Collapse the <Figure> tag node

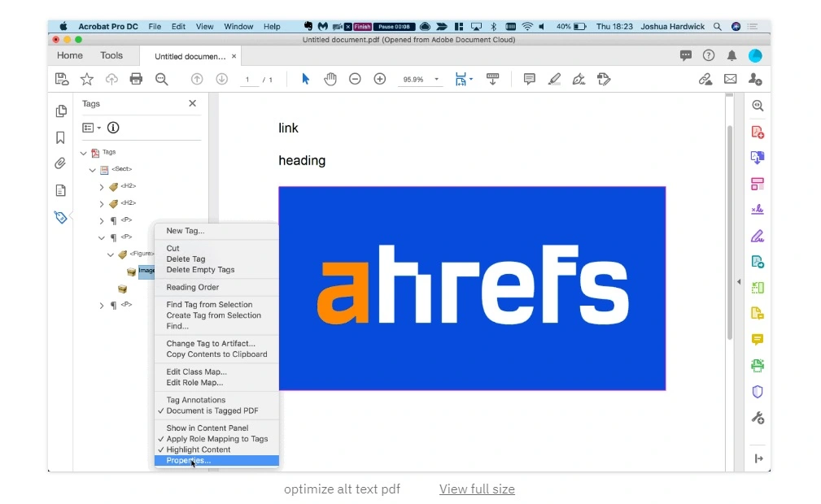[111, 254]
